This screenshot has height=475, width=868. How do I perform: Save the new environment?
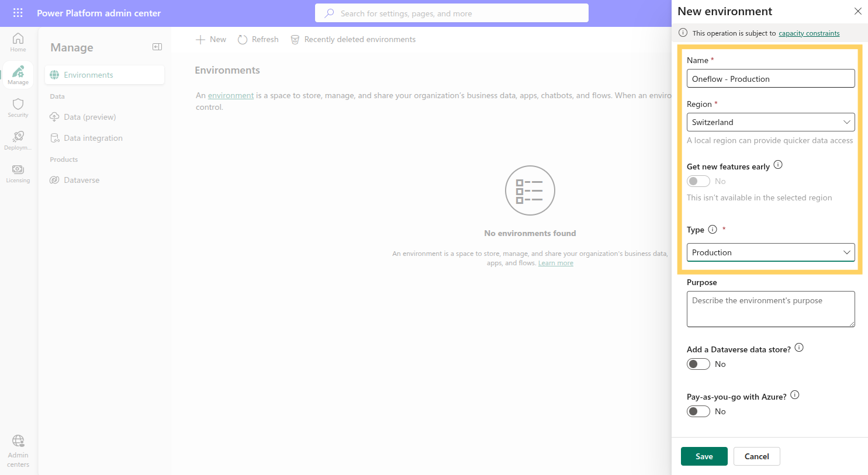tap(704, 456)
